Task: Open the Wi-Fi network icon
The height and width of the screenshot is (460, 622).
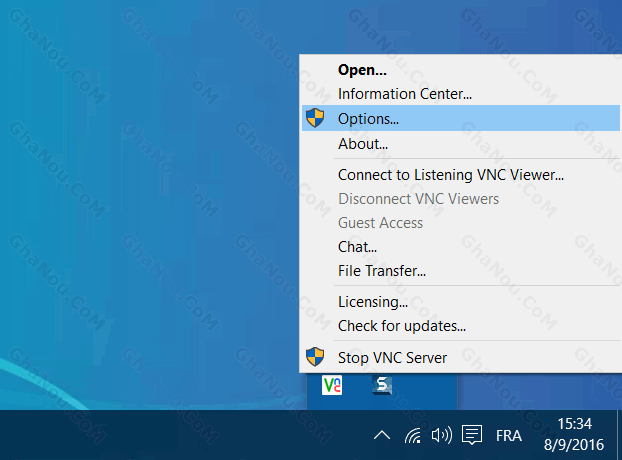Action: (413, 435)
